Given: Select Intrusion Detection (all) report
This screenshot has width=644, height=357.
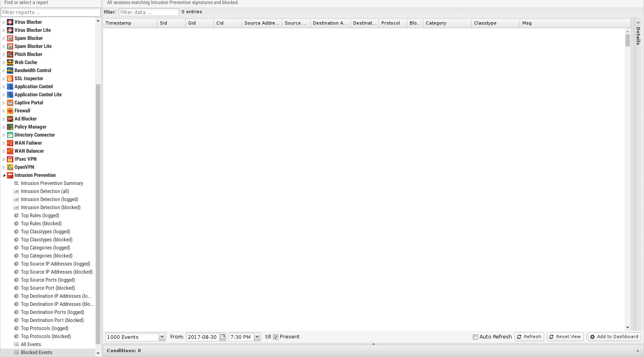Looking at the screenshot, I should 45,191.
